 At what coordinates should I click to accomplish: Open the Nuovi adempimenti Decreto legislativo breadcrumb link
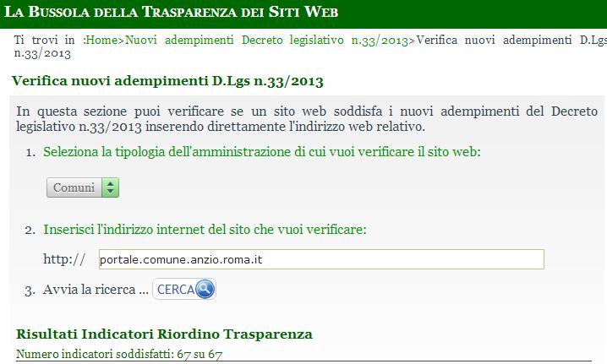click(267, 40)
